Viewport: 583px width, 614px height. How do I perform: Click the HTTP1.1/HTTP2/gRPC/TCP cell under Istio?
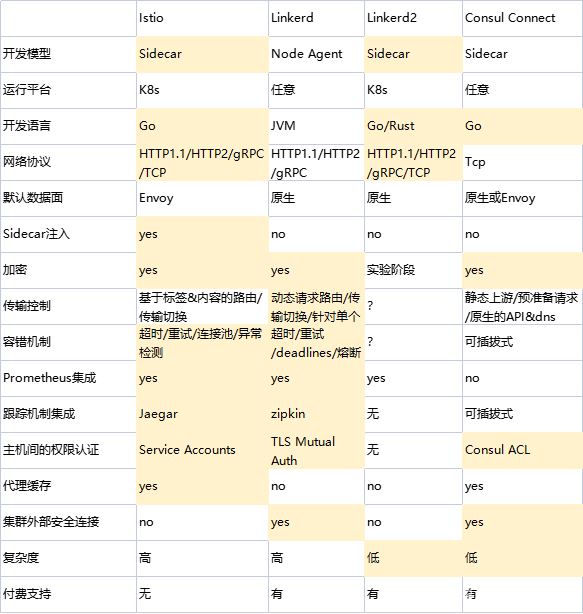202,163
